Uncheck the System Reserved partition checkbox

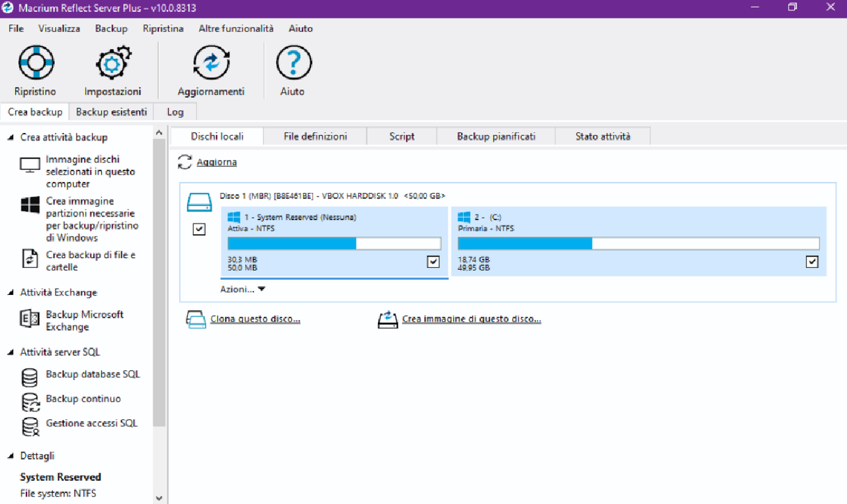(433, 262)
